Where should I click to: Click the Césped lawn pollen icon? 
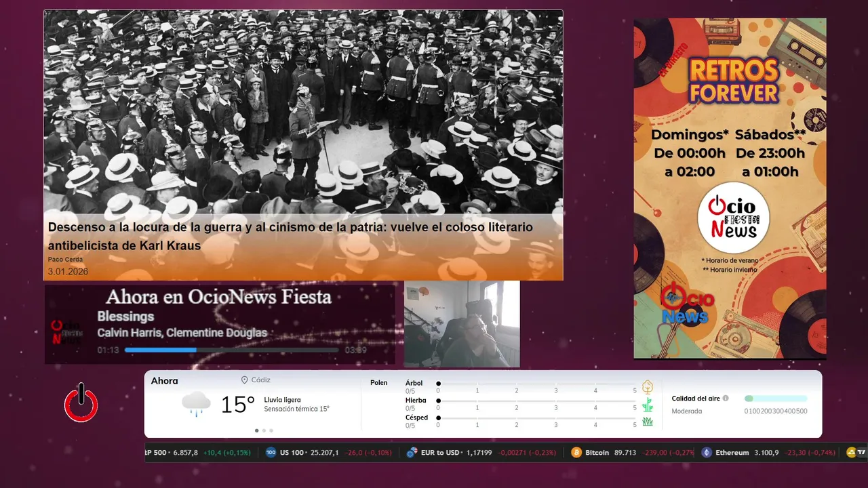(x=648, y=422)
